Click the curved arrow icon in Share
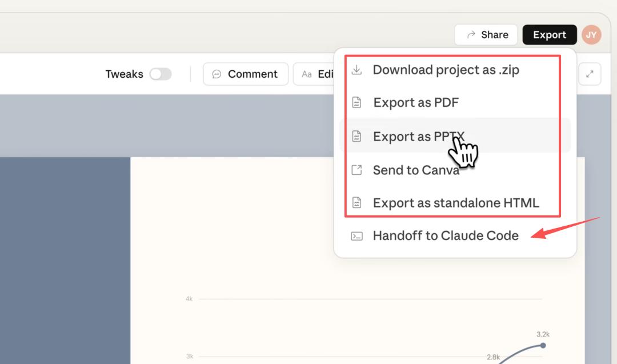Viewport: 617px width, 364px height. tap(471, 35)
